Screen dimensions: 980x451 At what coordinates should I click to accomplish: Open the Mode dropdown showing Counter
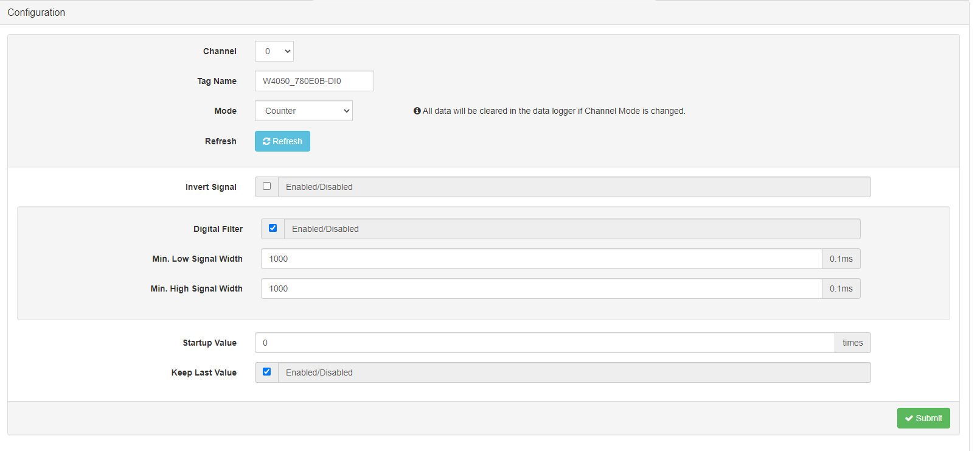tap(304, 111)
